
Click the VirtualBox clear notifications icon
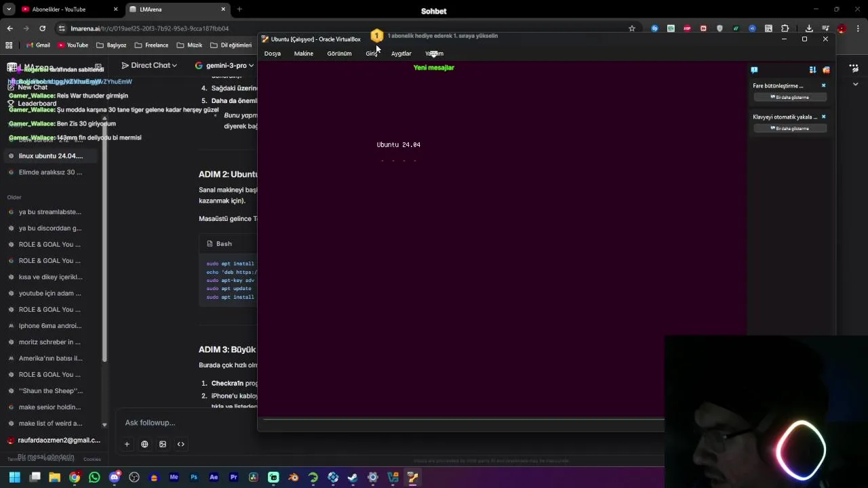pyautogui.click(x=826, y=70)
